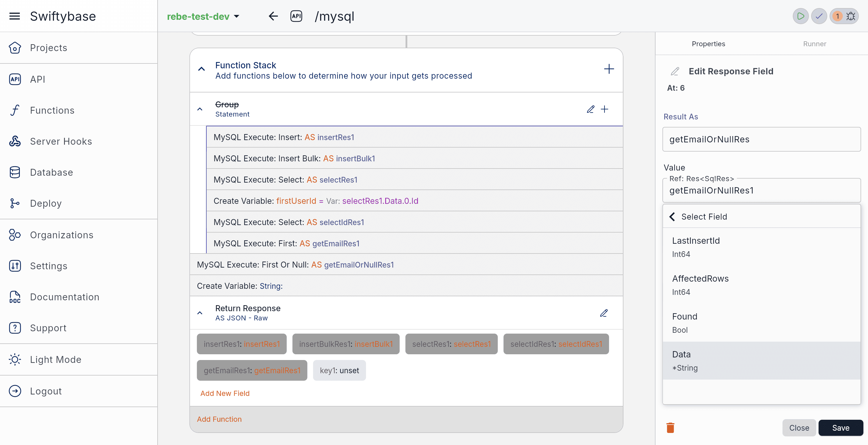Go back with the left arrow

[x=273, y=16]
